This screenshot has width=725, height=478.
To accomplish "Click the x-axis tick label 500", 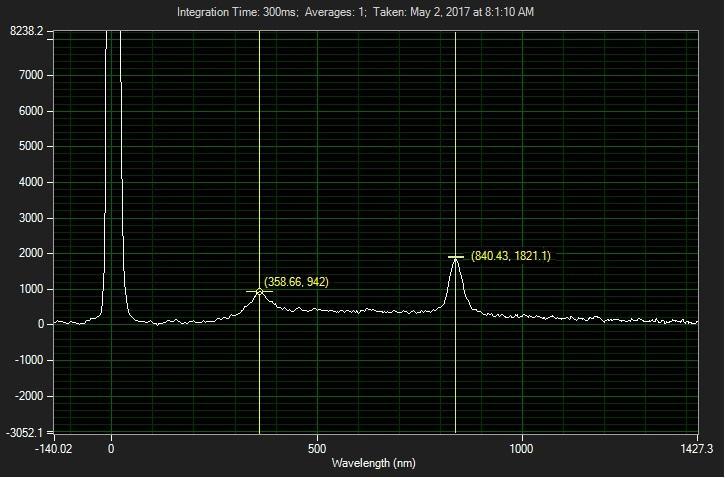I will click(317, 448).
